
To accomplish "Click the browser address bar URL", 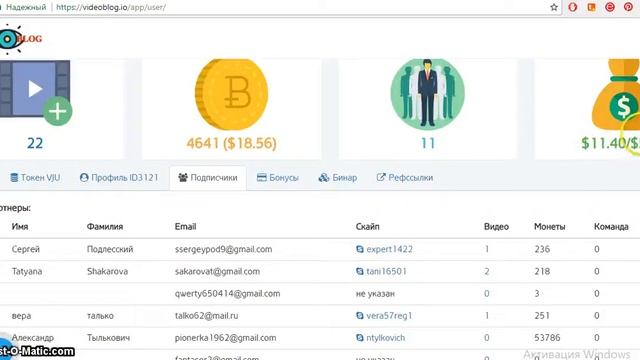I will (111, 7).
